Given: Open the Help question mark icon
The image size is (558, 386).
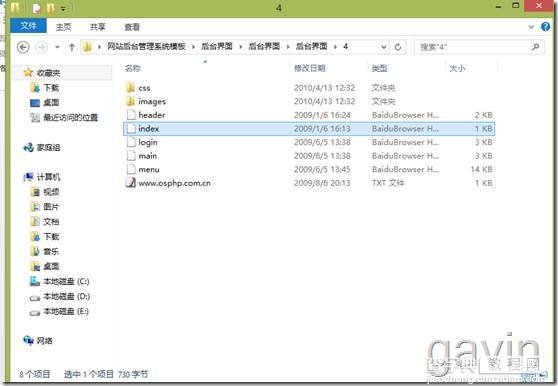Looking at the screenshot, I should 545,26.
